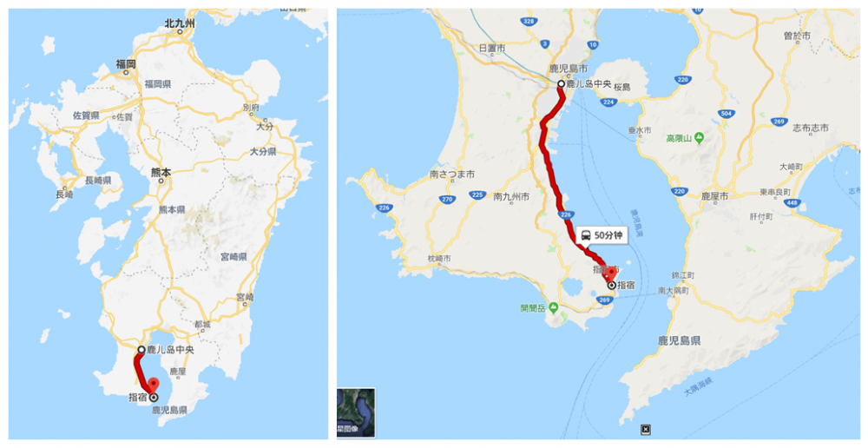
Task: Click the 鹿屋市 city label on right map
Action: click(x=714, y=196)
